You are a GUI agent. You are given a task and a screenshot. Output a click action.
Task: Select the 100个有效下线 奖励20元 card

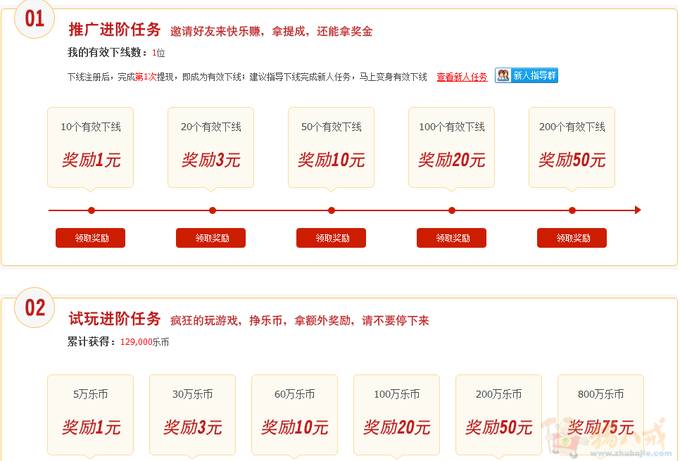tap(451, 146)
